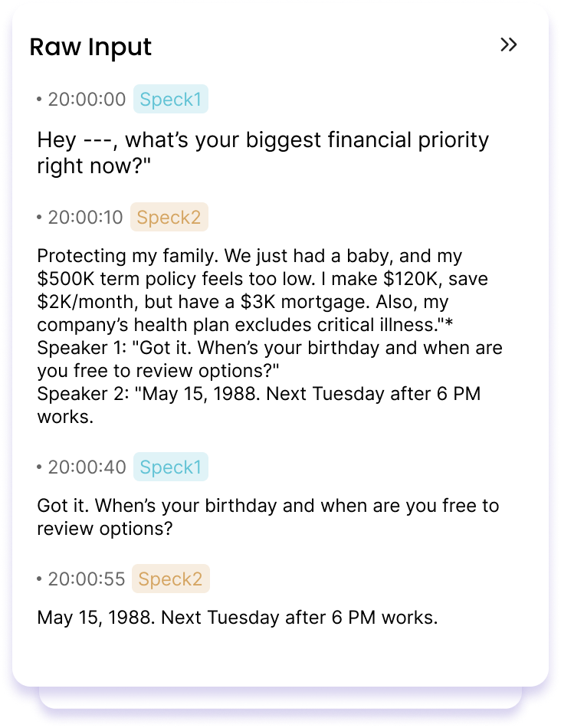Click the 'Speaker 1: Got it' line

pyautogui.click(x=270, y=359)
